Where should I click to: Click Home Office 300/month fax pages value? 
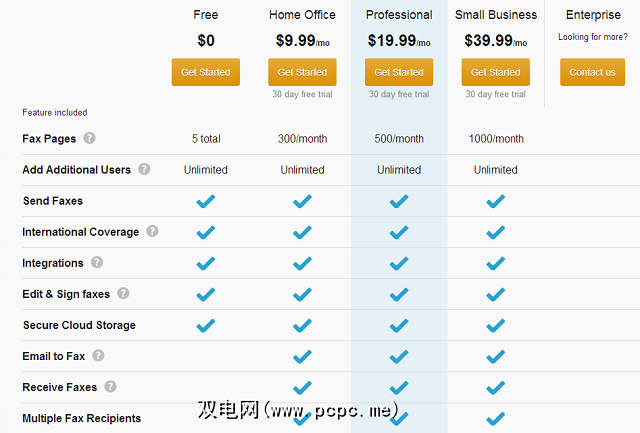tap(302, 139)
